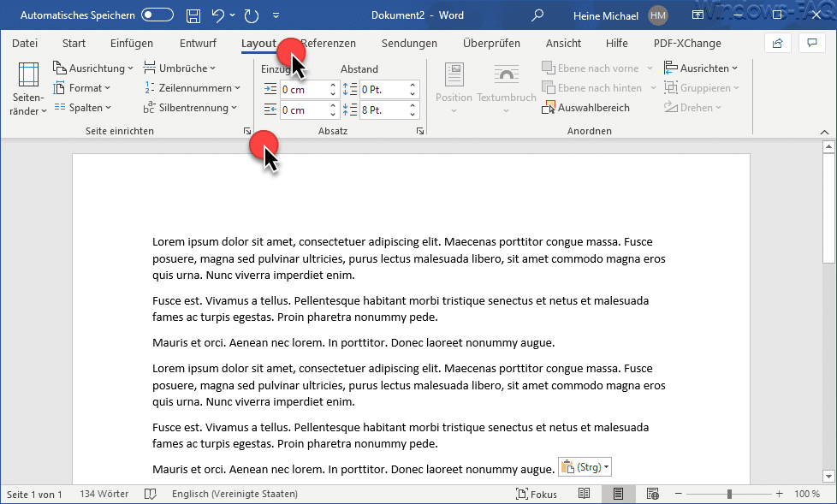Screen dimensions: 837x504
Task: Open the Silbentrennung hyphenation dropdown
Action: [x=189, y=108]
